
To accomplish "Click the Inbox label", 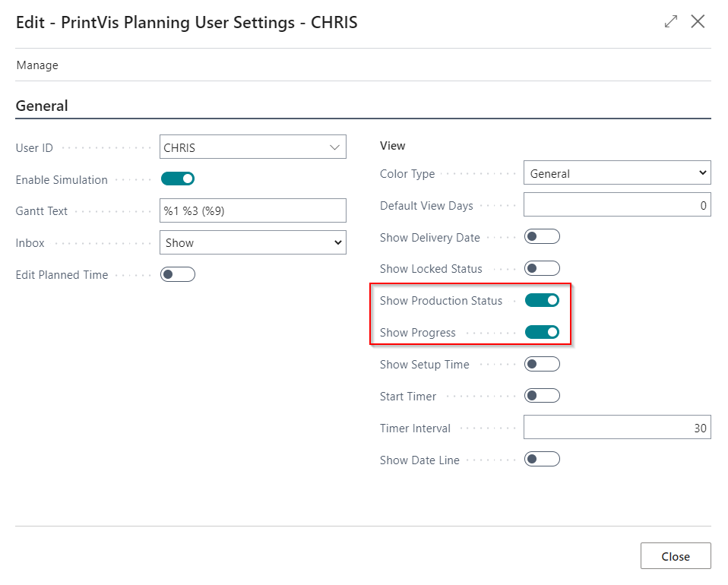I will pos(30,243).
